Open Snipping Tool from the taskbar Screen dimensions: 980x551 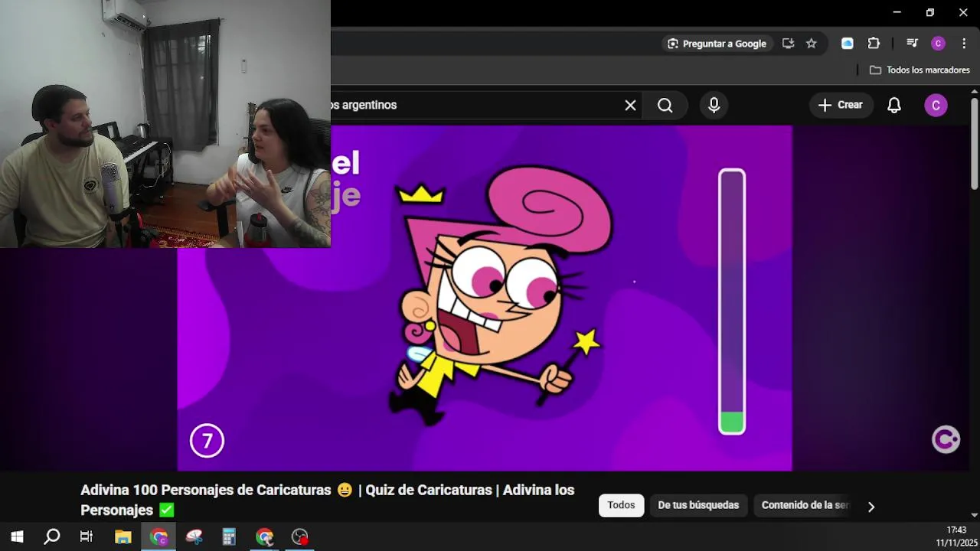tap(194, 536)
